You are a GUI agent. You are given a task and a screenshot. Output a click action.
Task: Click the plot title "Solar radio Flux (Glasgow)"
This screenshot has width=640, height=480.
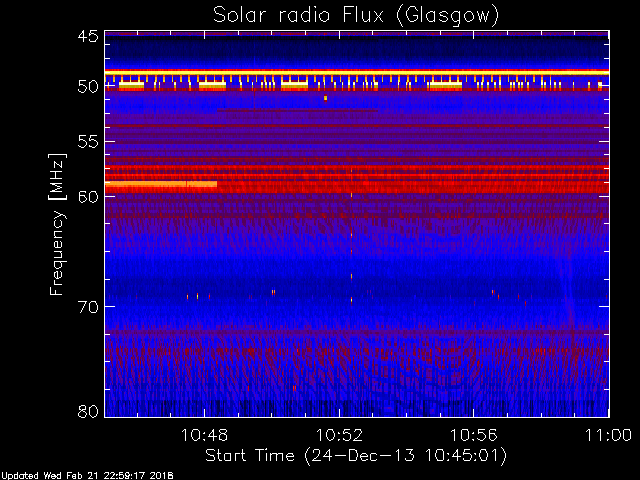tap(356, 15)
